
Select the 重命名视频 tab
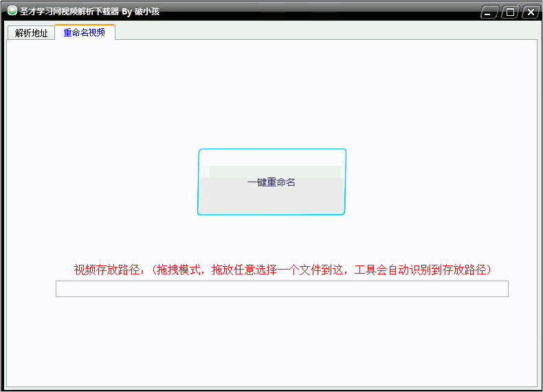tap(85, 32)
